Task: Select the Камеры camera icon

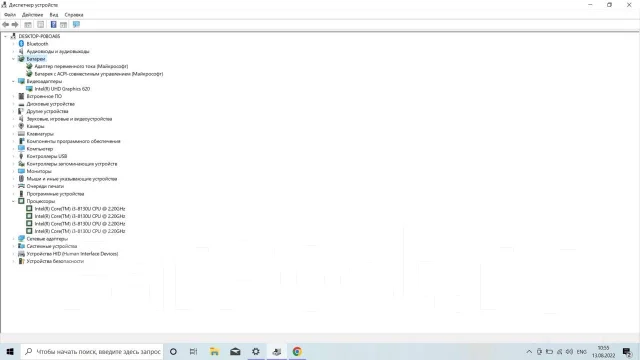Action: pos(21,126)
